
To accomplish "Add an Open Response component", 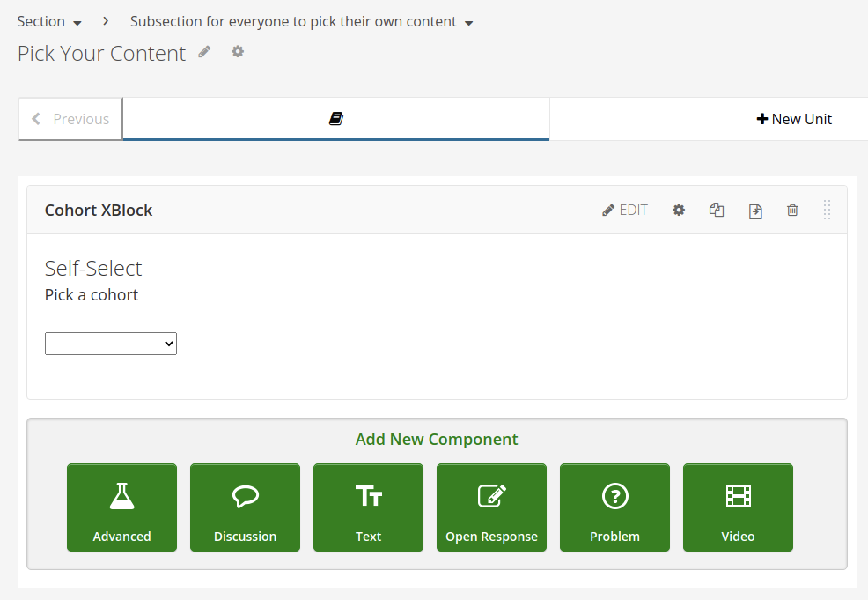I will point(492,507).
